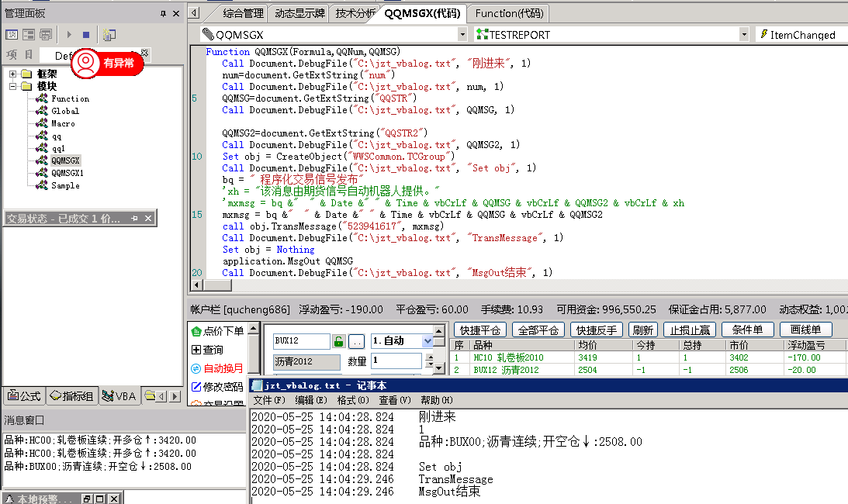Switch to the VBA bottom tab

tap(119, 396)
